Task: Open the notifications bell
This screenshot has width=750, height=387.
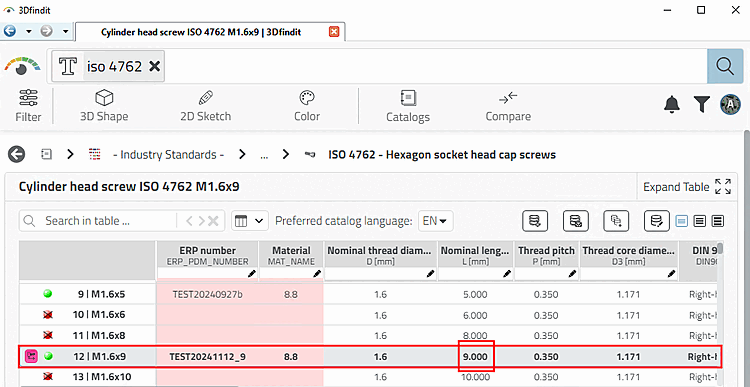Action: 672,103
